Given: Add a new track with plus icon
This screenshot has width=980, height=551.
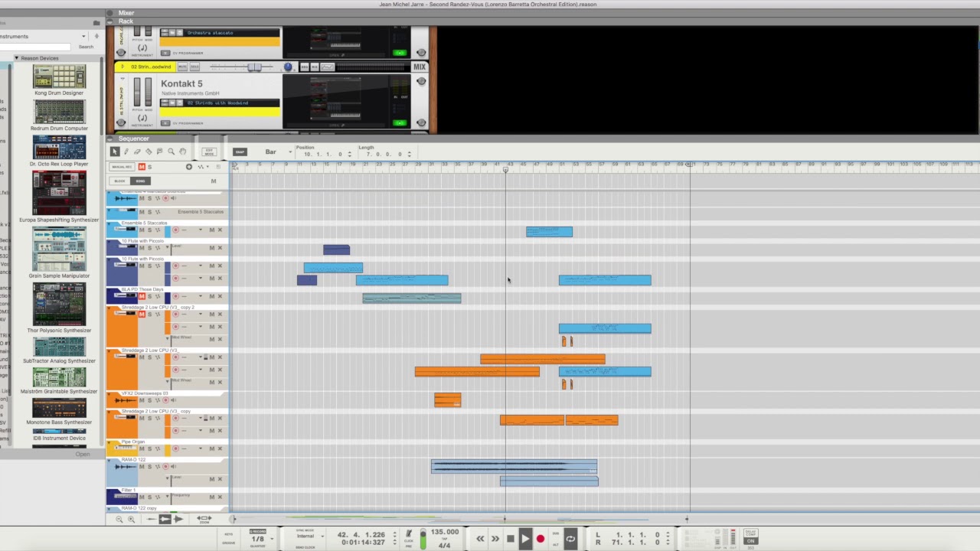Looking at the screenshot, I should click(188, 167).
